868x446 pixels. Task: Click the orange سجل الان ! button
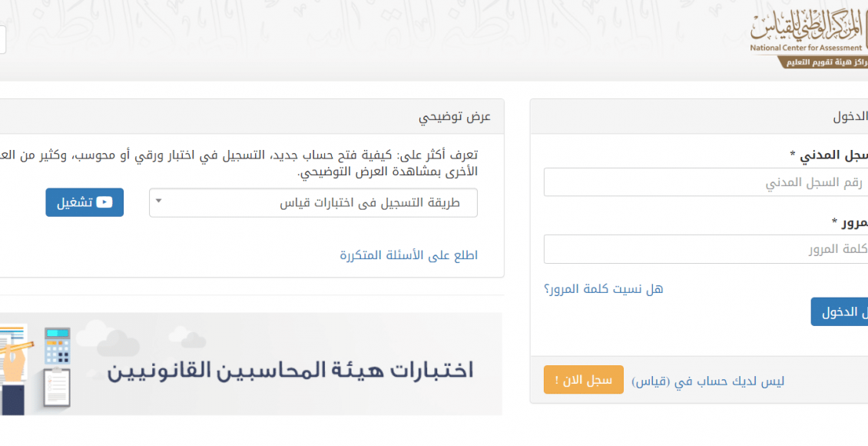pos(584,380)
